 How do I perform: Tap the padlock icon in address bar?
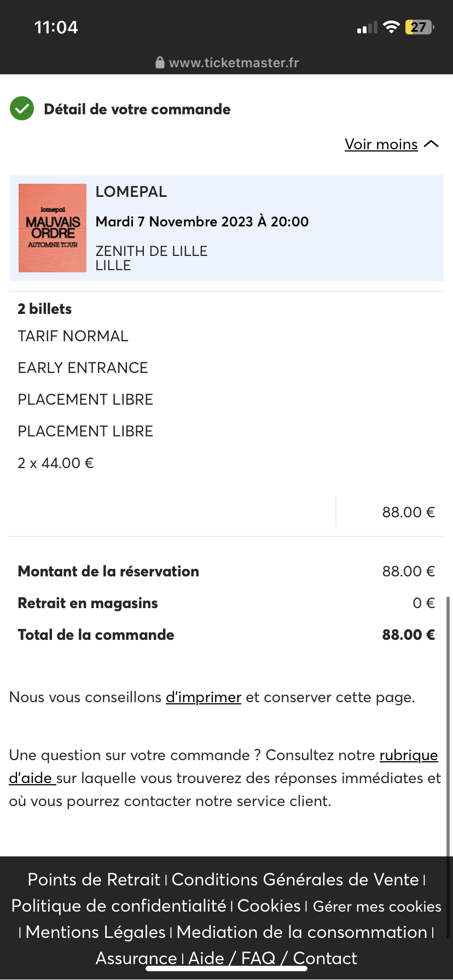pos(160,63)
